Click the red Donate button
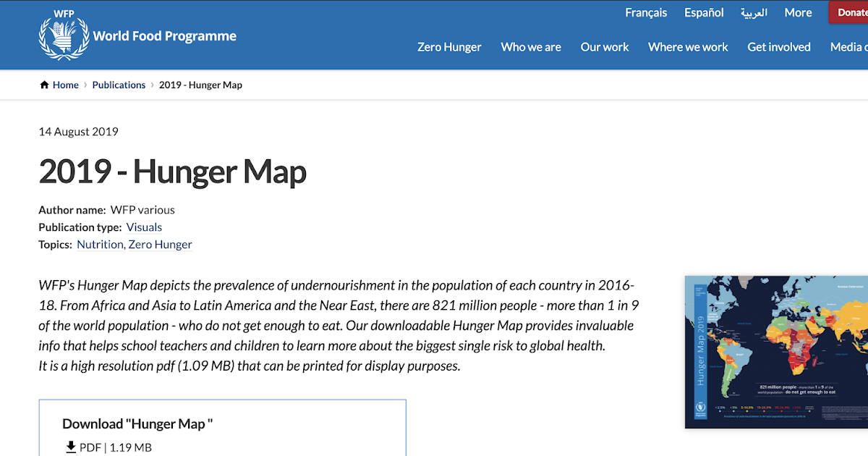Viewport: 868px width, 456px height. coord(852,12)
